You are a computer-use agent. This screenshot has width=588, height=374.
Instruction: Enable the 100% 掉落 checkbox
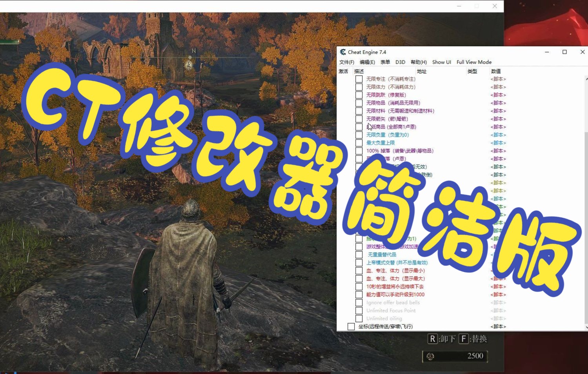click(x=359, y=151)
